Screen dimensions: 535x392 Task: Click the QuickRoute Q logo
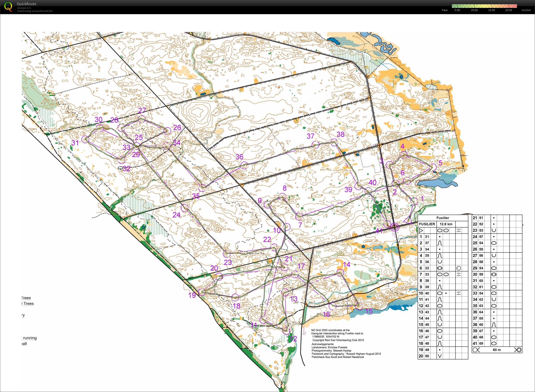pos(9,6)
